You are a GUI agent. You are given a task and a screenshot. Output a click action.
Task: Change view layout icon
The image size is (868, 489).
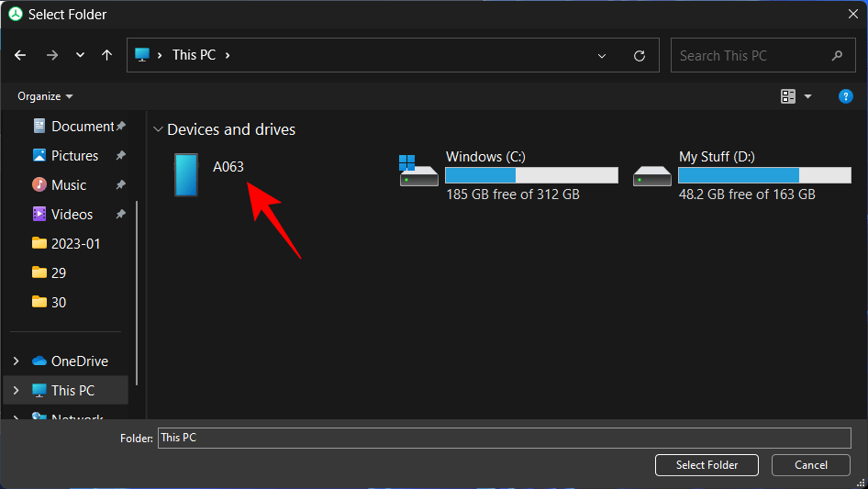click(x=788, y=96)
